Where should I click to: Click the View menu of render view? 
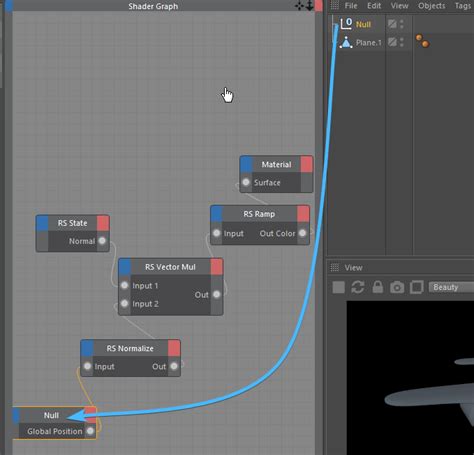point(353,268)
